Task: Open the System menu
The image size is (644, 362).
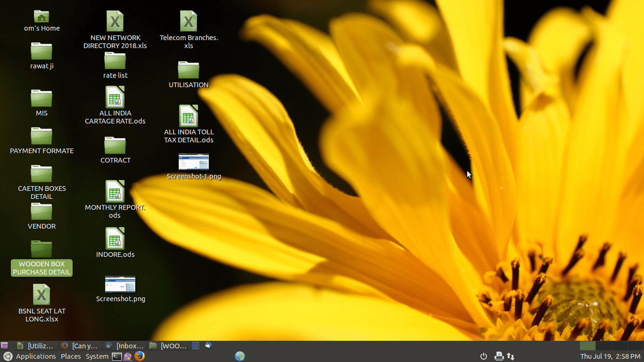Action: pos(97,356)
